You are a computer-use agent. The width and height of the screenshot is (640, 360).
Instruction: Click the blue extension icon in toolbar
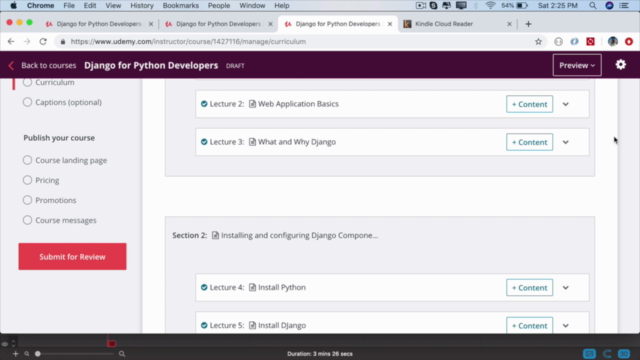coord(574,41)
